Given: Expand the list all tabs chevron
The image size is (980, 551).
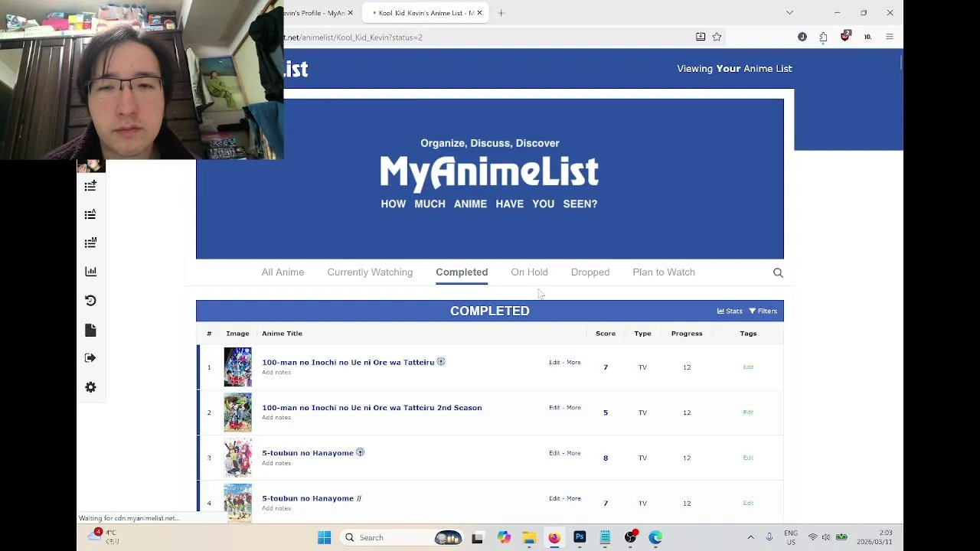Looking at the screenshot, I should 789,13.
